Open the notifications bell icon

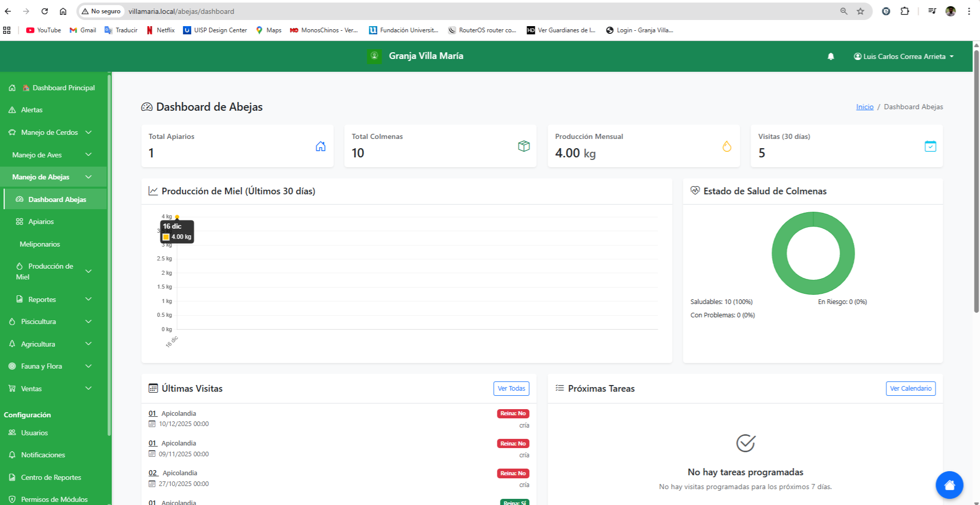[x=830, y=56]
